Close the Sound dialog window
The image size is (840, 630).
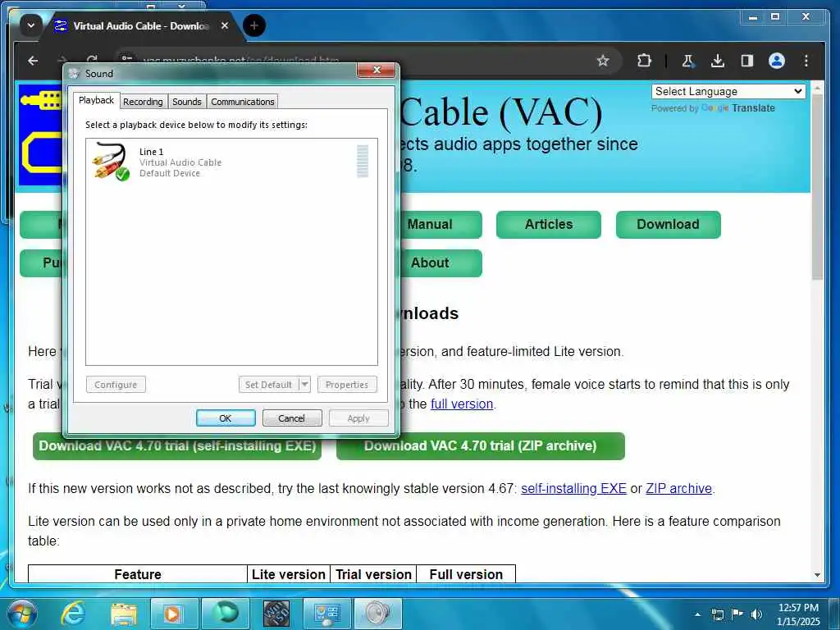coord(377,71)
